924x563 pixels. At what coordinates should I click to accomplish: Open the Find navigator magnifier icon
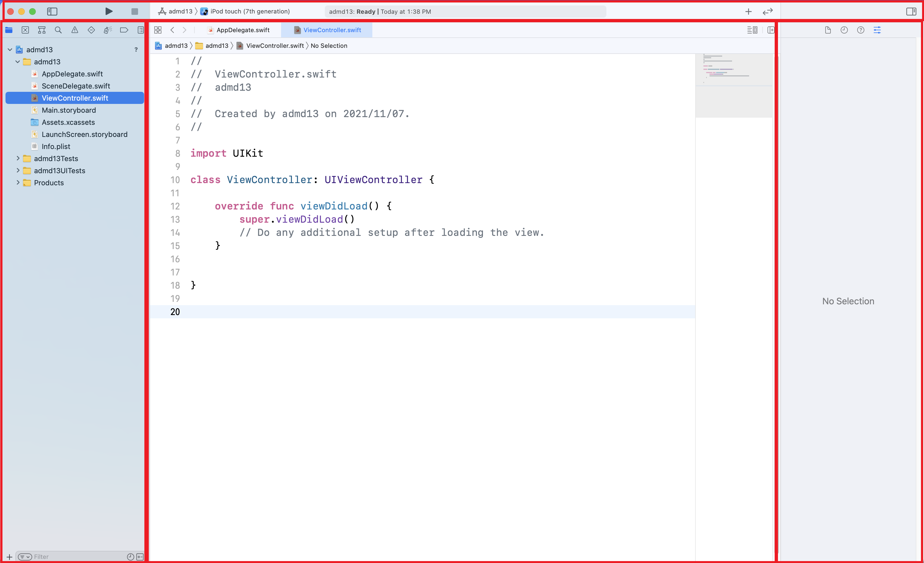[x=58, y=30]
